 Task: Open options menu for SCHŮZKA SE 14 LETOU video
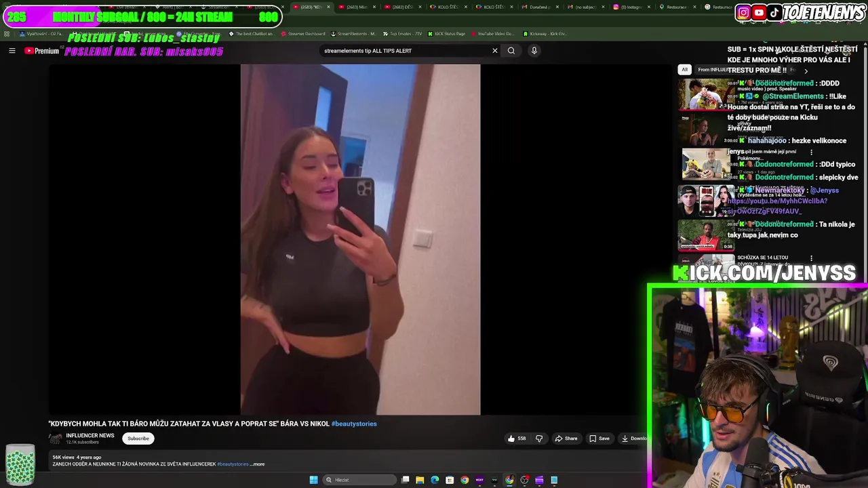pos(811,258)
